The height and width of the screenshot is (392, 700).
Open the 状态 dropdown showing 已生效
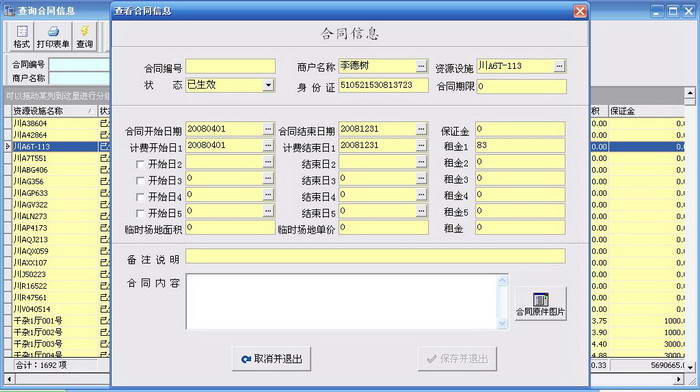(x=268, y=85)
